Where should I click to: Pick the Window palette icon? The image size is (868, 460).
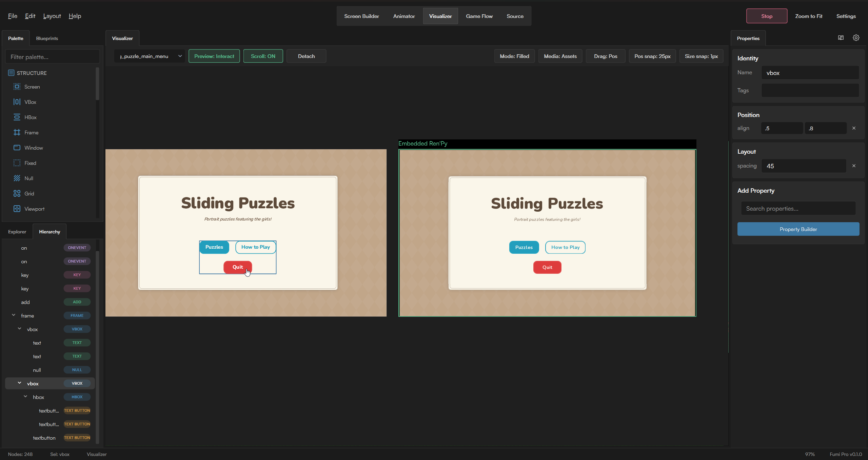pos(17,148)
